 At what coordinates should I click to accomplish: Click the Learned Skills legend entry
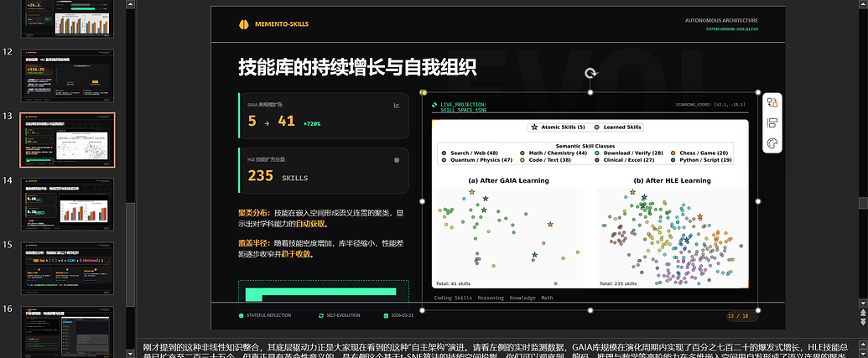[x=617, y=127]
